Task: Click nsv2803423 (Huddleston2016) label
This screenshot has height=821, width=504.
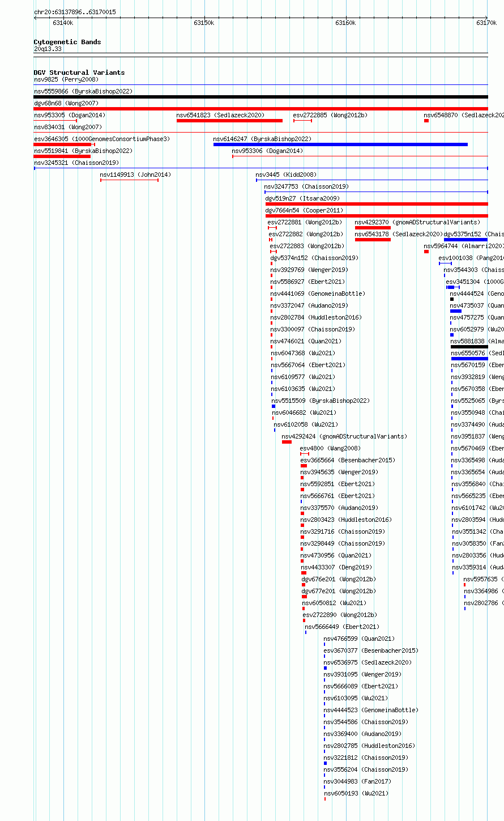Action: tap(346, 520)
